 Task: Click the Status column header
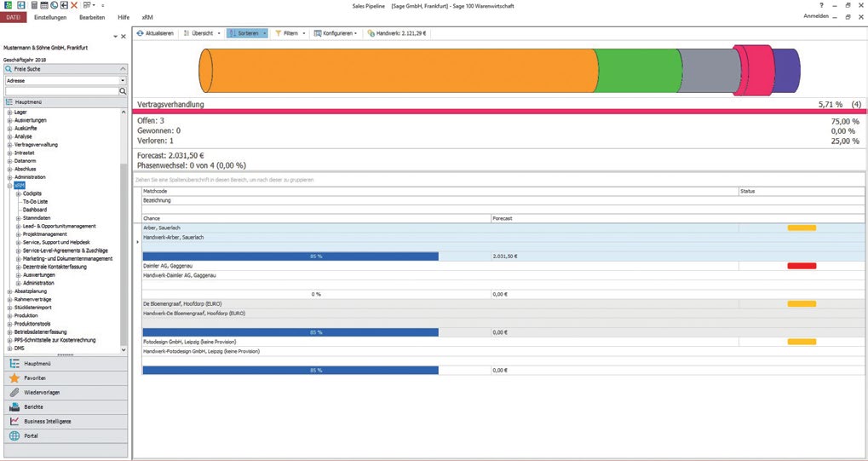(802, 191)
